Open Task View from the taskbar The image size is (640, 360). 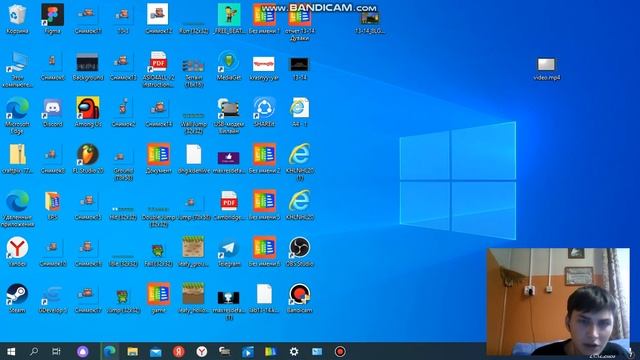[56, 351]
